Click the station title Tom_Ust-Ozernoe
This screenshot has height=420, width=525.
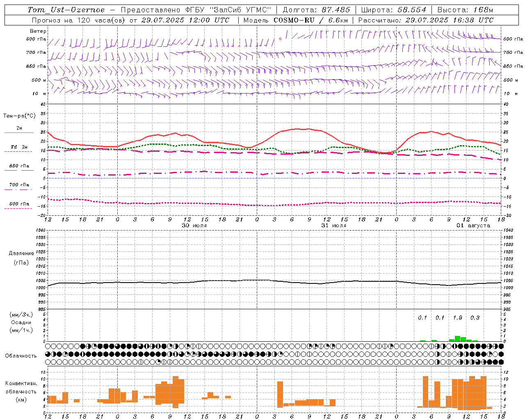click(x=66, y=10)
